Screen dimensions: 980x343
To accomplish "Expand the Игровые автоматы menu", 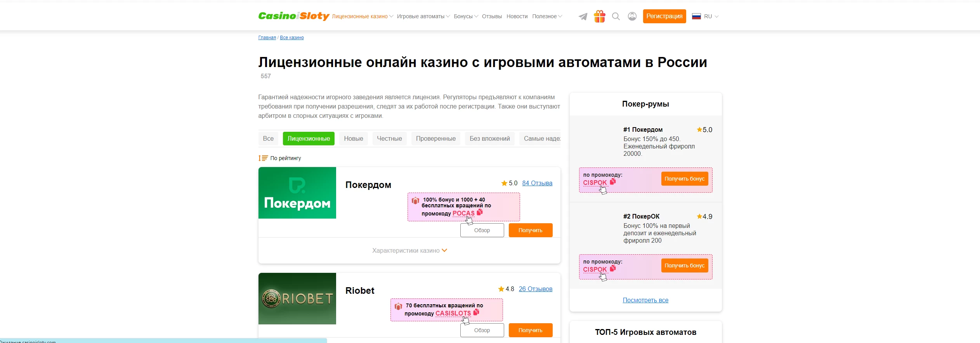I will coord(423,16).
